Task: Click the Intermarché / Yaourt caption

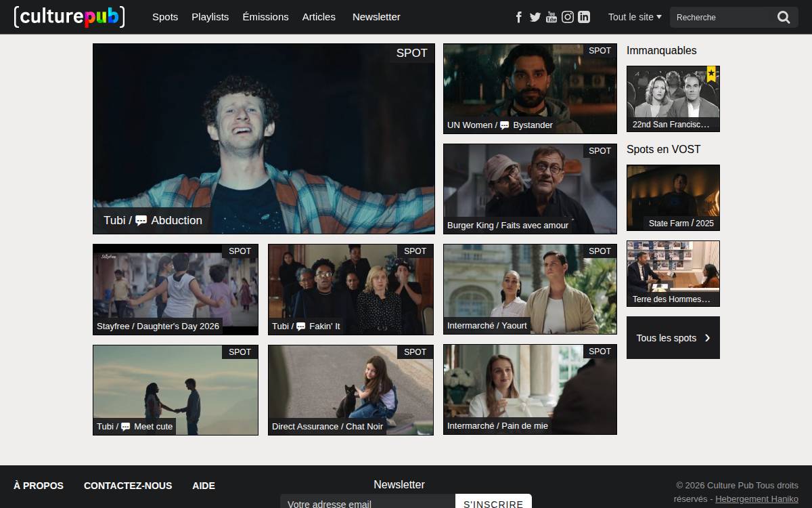Action: (x=487, y=326)
